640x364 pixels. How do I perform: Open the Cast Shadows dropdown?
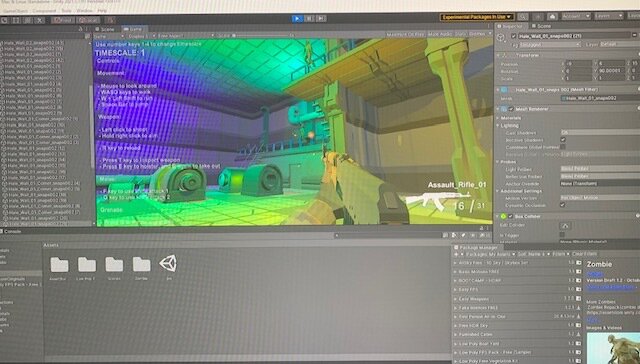(600, 133)
